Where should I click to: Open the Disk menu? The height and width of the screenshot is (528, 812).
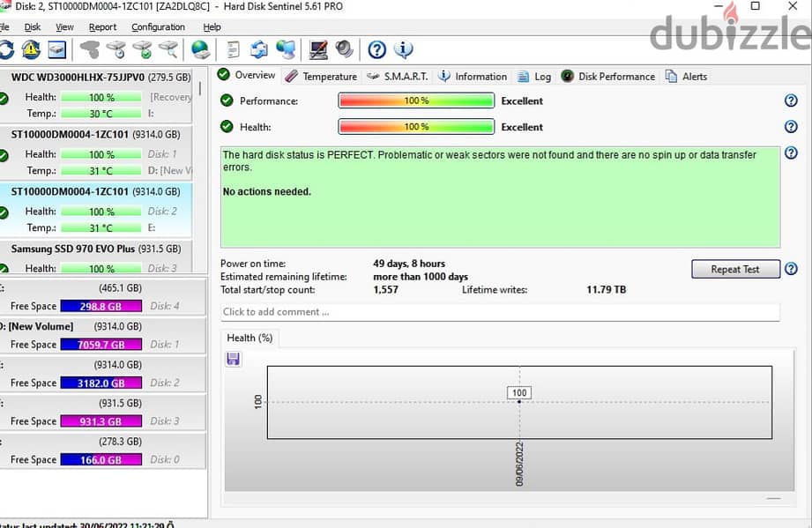[32, 27]
